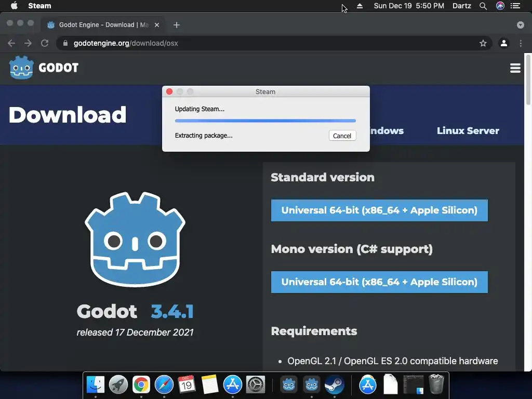Switch to Chrome in the Dock
This screenshot has width=532, height=399.
141,384
